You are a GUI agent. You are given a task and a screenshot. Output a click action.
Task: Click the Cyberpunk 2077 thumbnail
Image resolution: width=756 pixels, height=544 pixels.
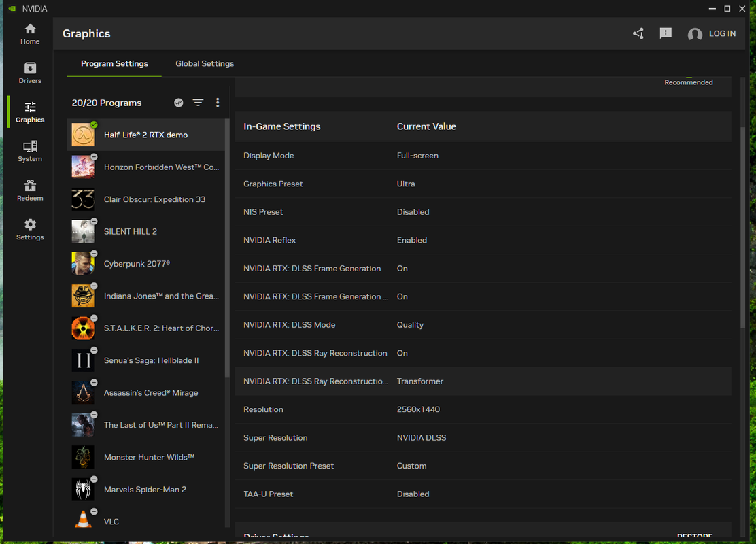coord(84,264)
